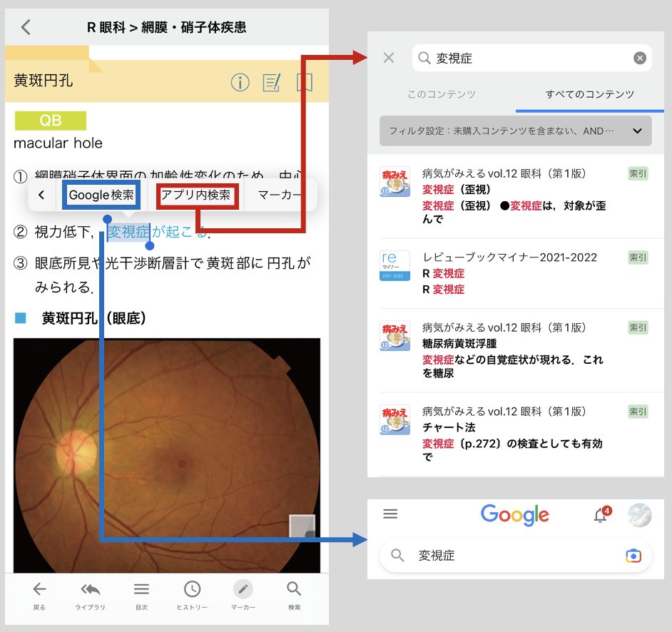Open 検索 magnifier in bottom toolbar
672x632 pixels.
(x=294, y=593)
